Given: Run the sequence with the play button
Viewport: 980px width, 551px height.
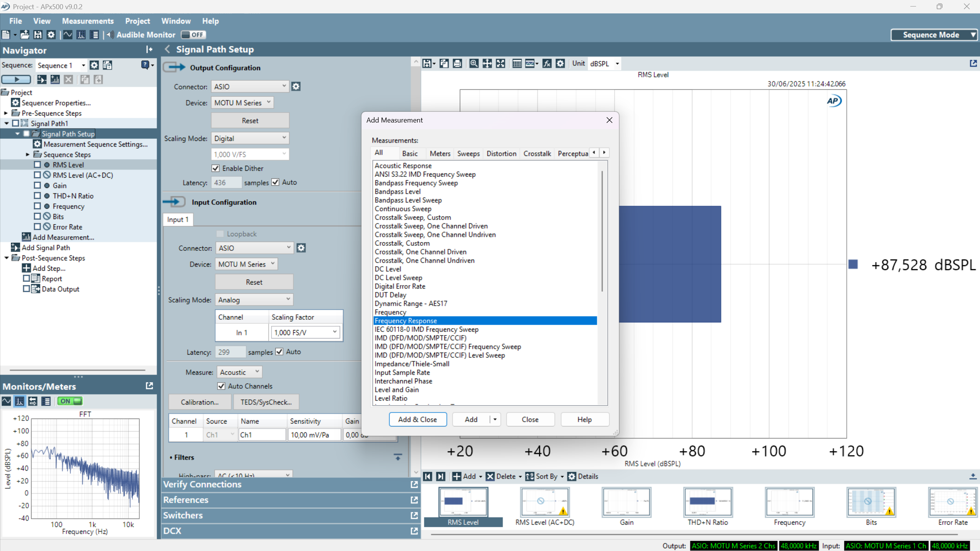Looking at the screenshot, I should coord(16,80).
